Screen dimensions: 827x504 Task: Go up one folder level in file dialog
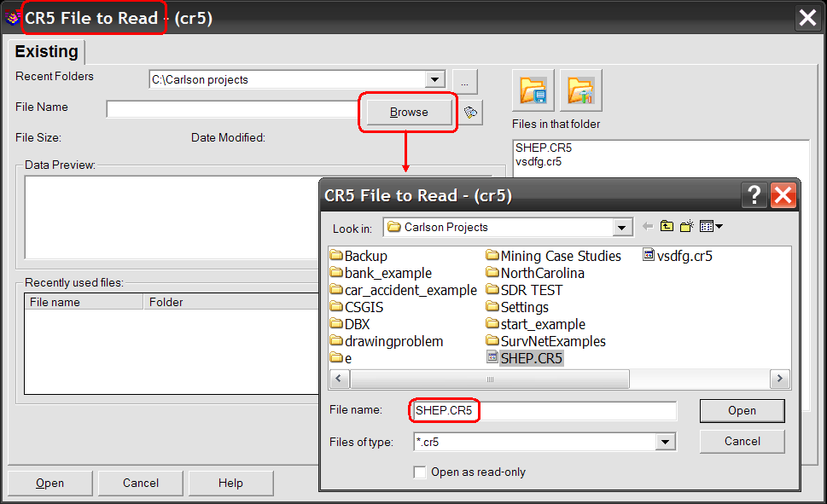[667, 227]
